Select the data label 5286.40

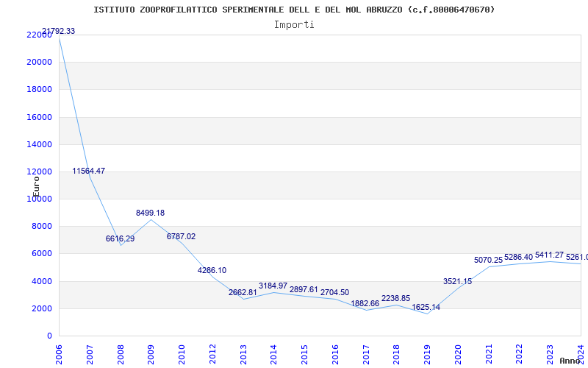coord(519,257)
